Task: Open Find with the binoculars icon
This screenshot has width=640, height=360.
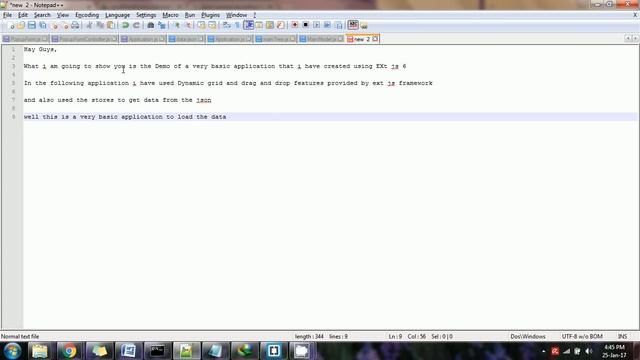Action: [151, 25]
